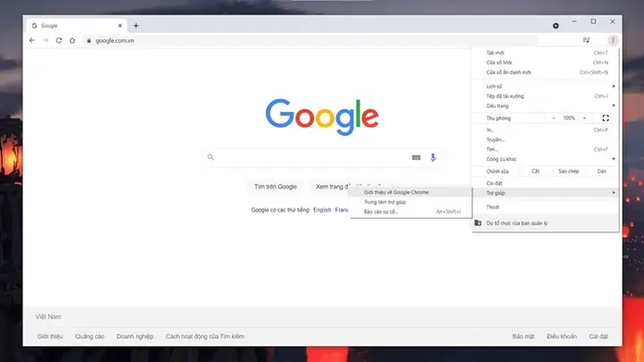The height and width of the screenshot is (362, 644).
Task: Toggle fullscreen icon in the zoom row
Action: pos(606,118)
